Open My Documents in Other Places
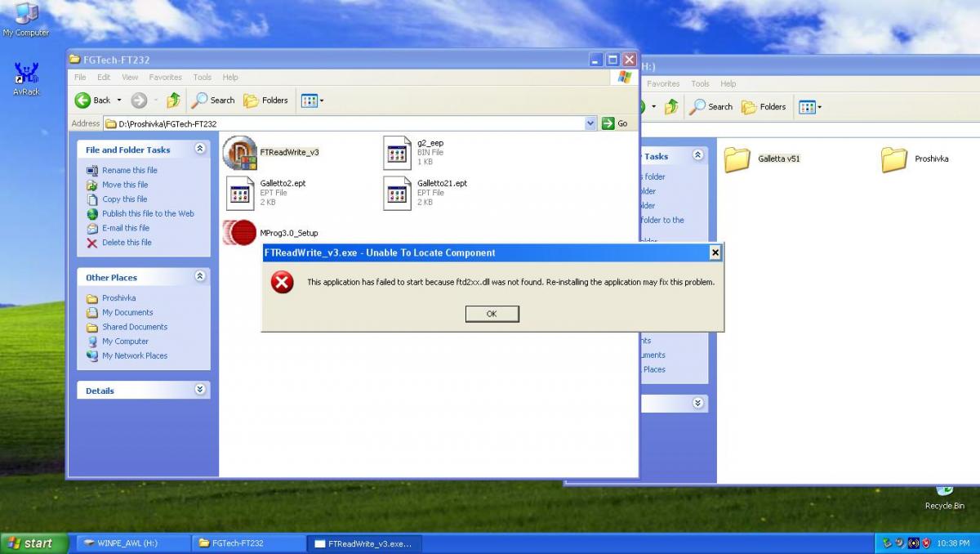The image size is (980, 554). tap(127, 312)
